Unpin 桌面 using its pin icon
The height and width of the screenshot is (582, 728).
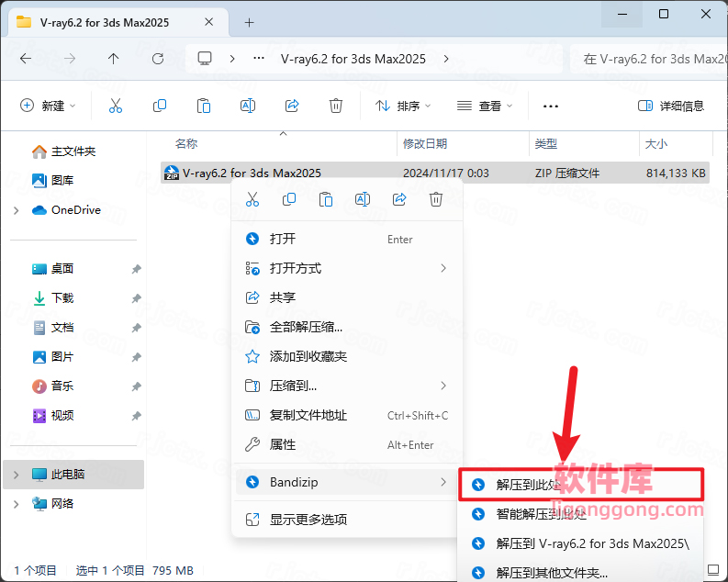tap(136, 269)
